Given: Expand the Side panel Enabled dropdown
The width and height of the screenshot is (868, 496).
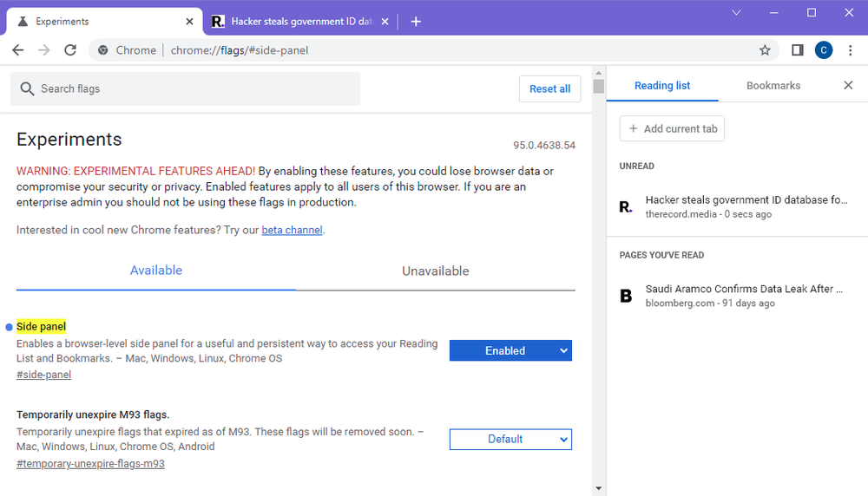Looking at the screenshot, I should [510, 350].
